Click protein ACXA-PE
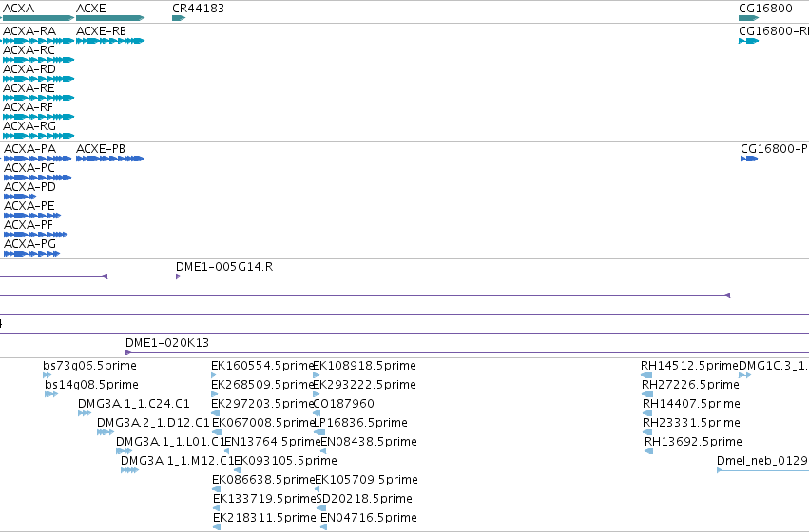This screenshot has height=532, width=809. coord(32,216)
